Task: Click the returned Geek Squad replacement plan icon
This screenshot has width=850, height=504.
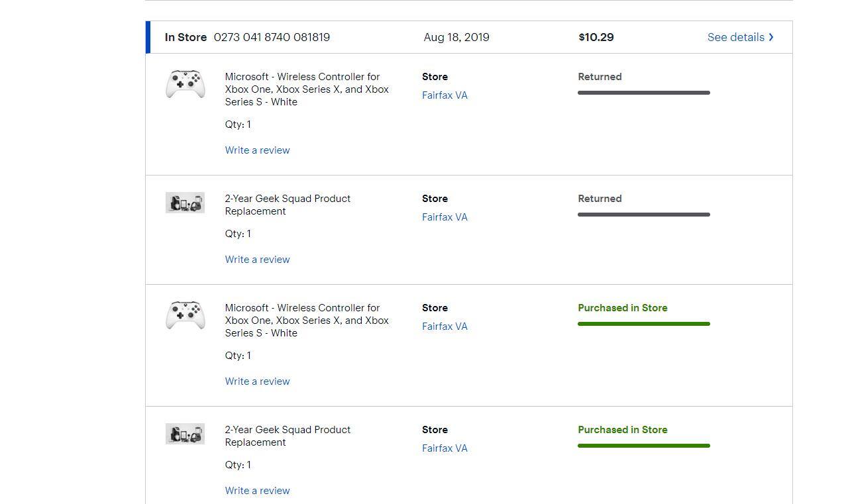Action: click(185, 203)
